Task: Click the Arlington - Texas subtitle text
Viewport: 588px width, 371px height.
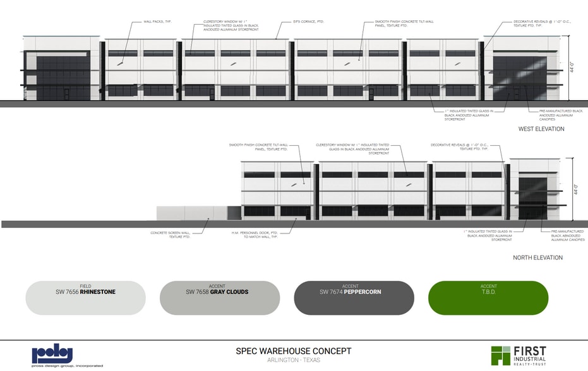Action: pos(293,360)
